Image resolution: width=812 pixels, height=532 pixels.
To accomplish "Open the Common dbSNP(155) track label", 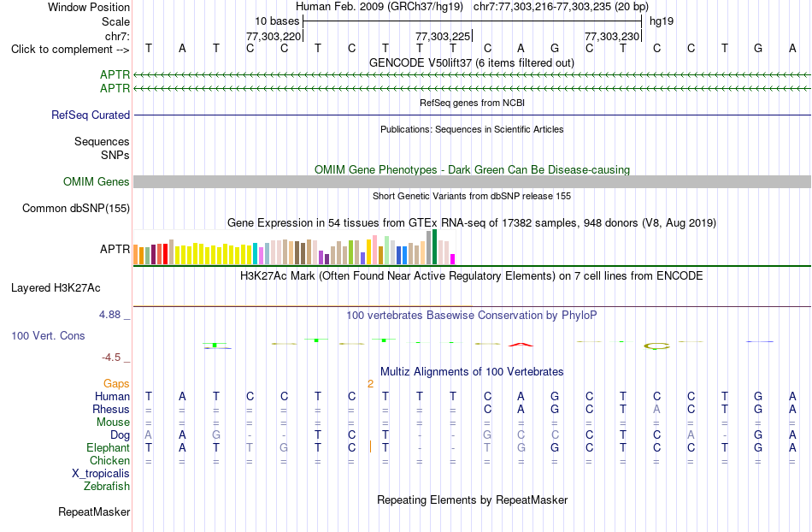I will pos(76,208).
